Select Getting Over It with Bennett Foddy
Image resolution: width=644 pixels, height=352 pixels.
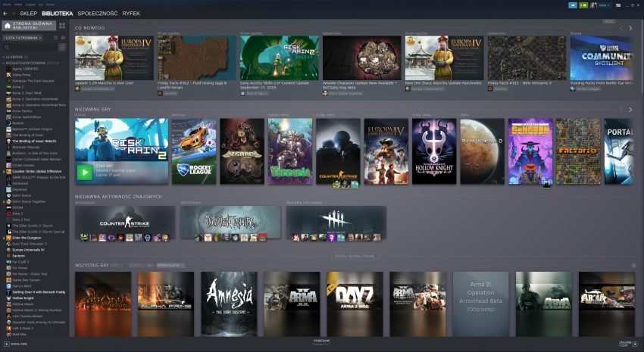tap(39, 292)
